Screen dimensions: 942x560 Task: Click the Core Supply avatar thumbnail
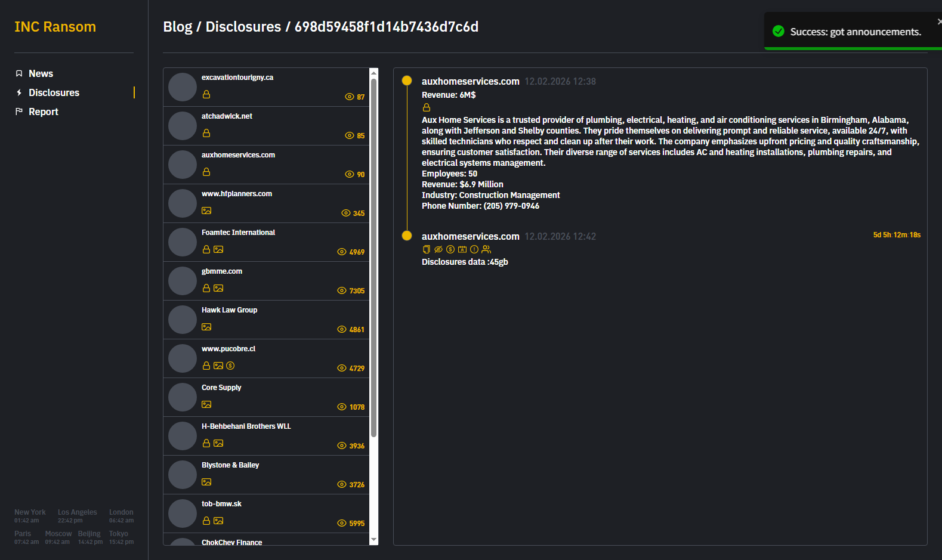(183, 397)
